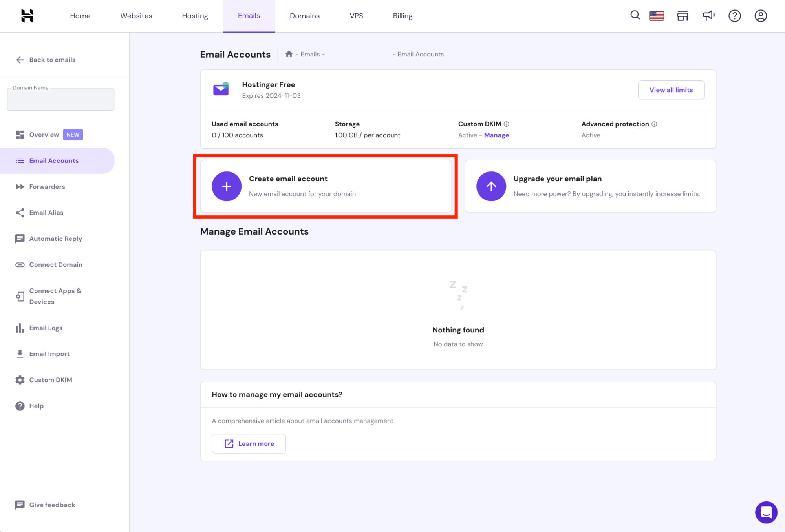The height and width of the screenshot is (532, 785).
Task: Open the marketplace storefront icon
Action: (x=682, y=16)
